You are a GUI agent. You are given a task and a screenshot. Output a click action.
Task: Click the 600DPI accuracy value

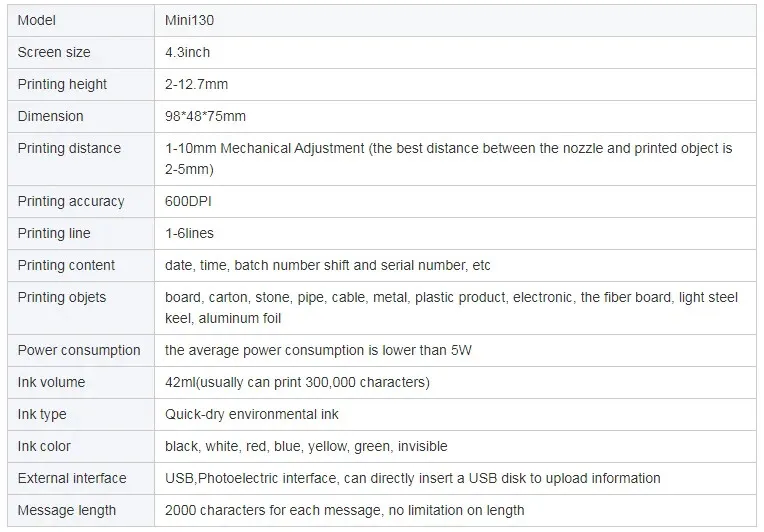(x=188, y=201)
